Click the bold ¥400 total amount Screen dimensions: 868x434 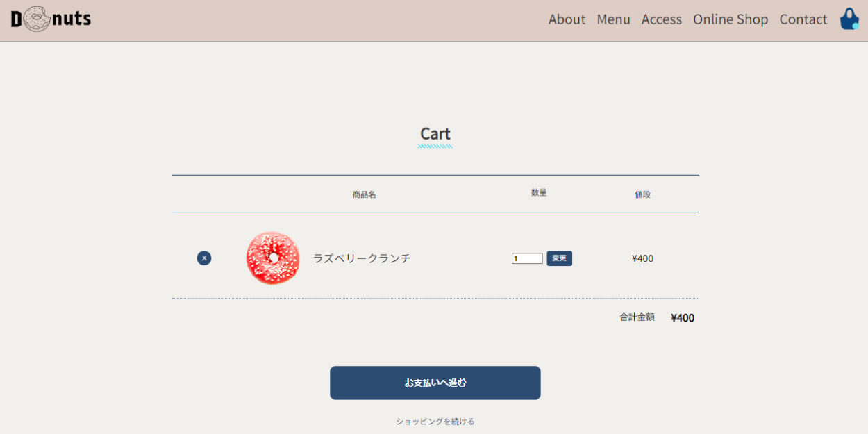click(683, 318)
